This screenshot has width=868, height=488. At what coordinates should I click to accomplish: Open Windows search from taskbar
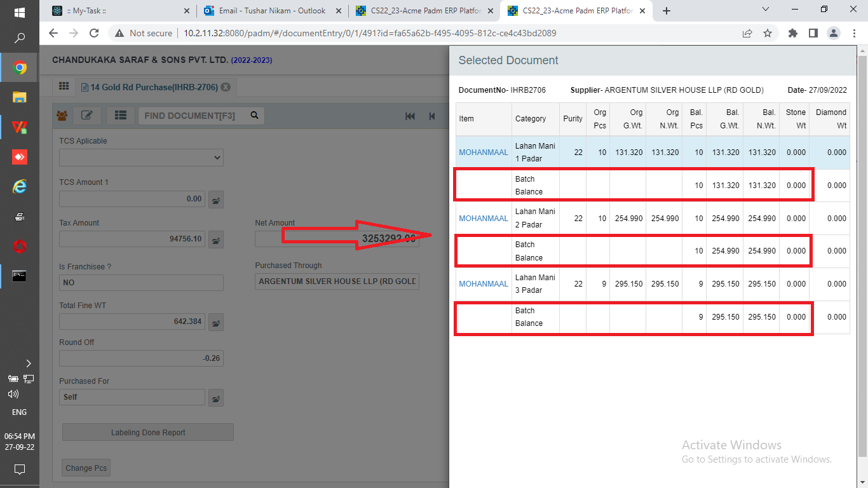coord(19,39)
